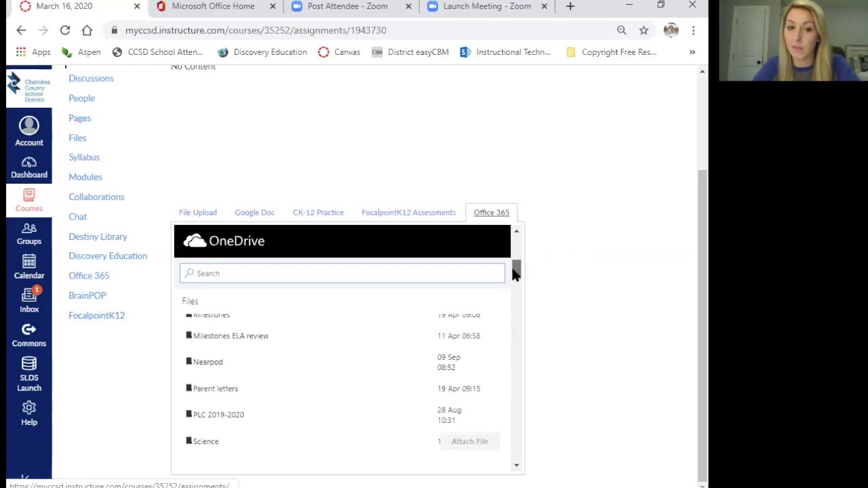The height and width of the screenshot is (488, 868).
Task: Open People in course navigation
Action: point(81,98)
